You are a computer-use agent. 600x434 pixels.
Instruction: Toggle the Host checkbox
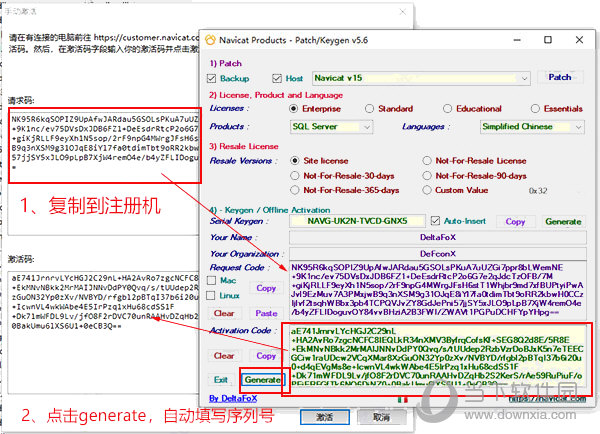tap(277, 78)
